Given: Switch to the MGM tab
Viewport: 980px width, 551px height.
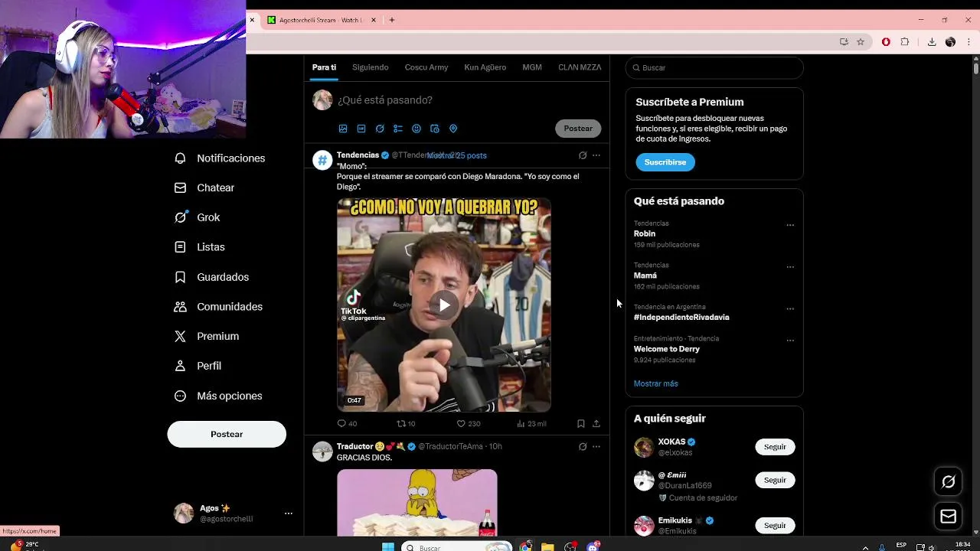Looking at the screenshot, I should coord(532,67).
